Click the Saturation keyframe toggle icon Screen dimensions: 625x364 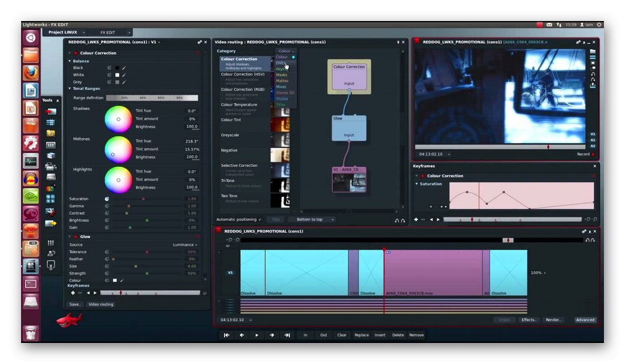point(107,198)
